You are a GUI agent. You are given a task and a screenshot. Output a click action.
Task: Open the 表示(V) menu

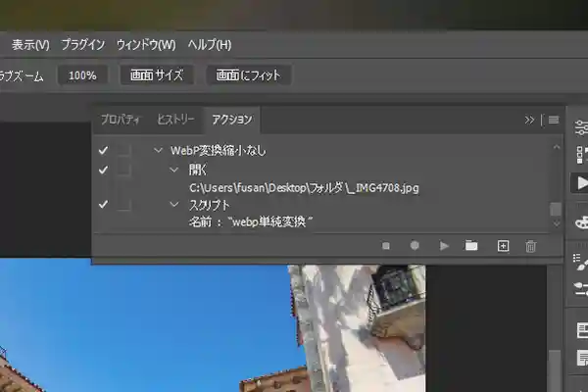click(x=30, y=45)
